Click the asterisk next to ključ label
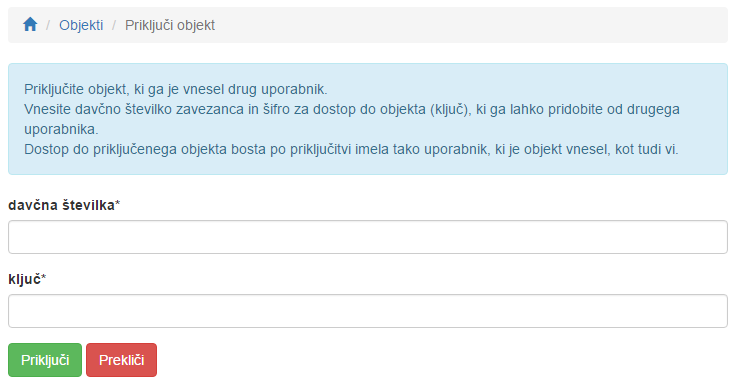This screenshot has width=739, height=390. 44,278
